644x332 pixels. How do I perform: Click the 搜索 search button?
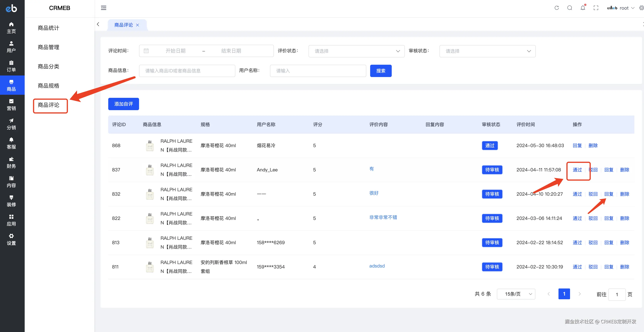(x=381, y=71)
